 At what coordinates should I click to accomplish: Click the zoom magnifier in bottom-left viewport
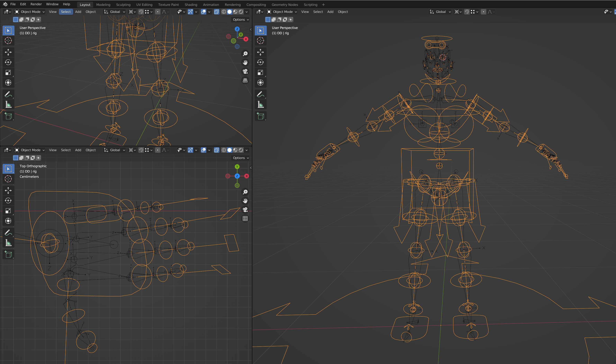245,192
